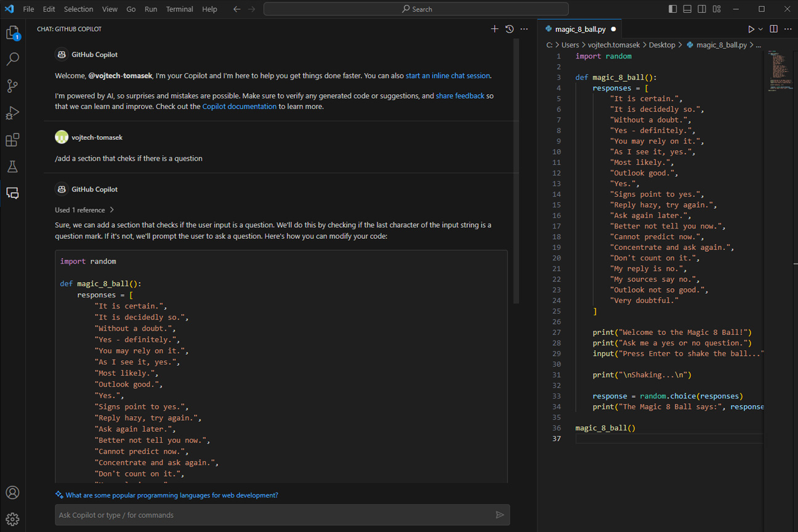Click the sparkle icon beside the suggested question
This screenshot has width=798, height=532.
click(59, 495)
